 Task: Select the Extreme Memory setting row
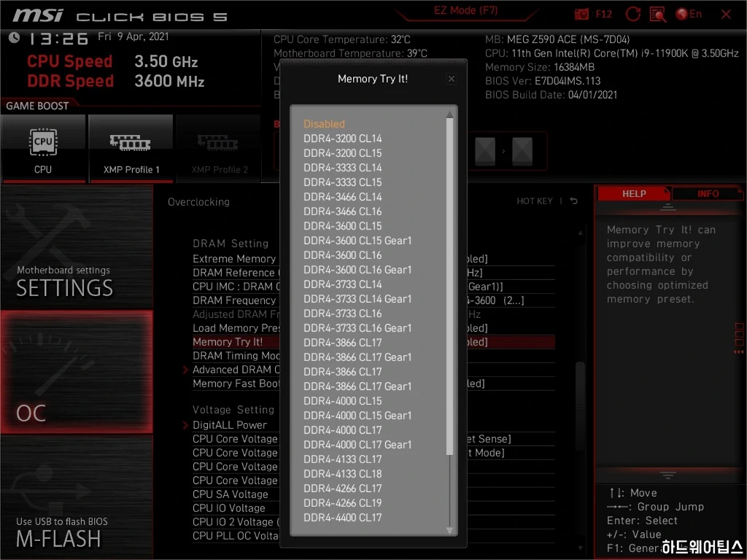(373, 259)
